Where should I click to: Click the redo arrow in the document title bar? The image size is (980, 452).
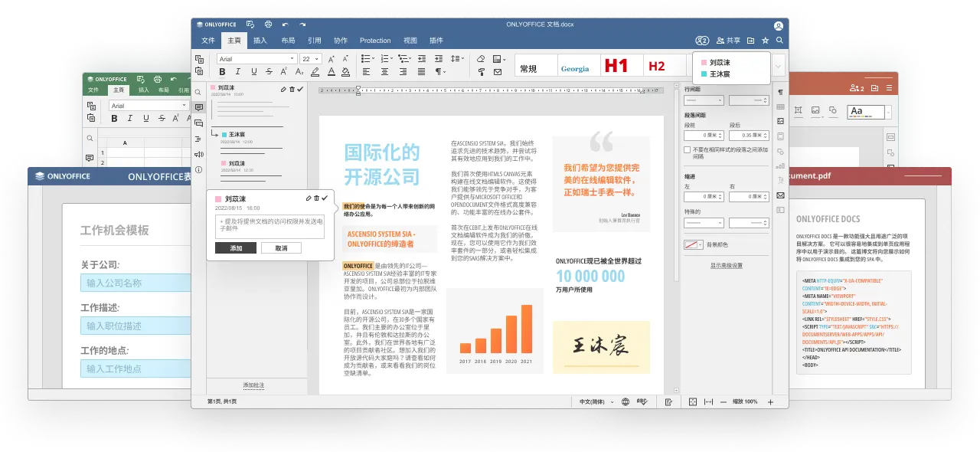coord(303,25)
